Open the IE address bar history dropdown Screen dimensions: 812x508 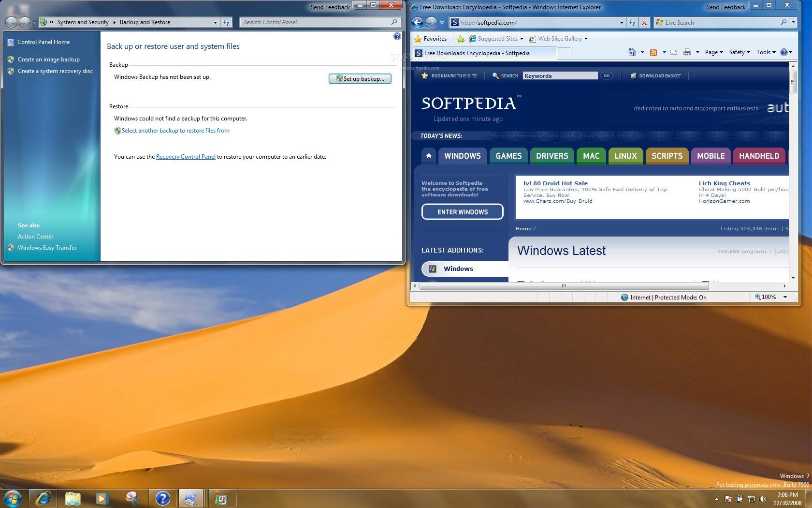pos(622,22)
